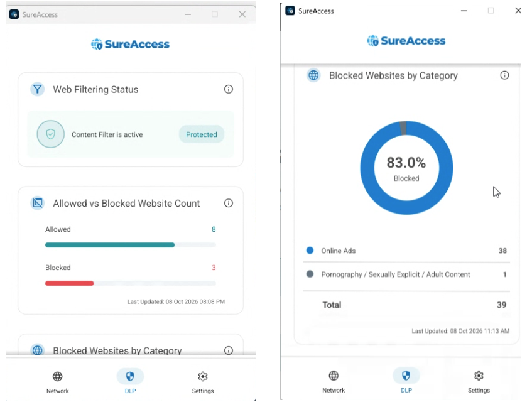Click the SureAccess title bar app icon in left window
The height and width of the screenshot is (407, 532).
click(x=14, y=14)
